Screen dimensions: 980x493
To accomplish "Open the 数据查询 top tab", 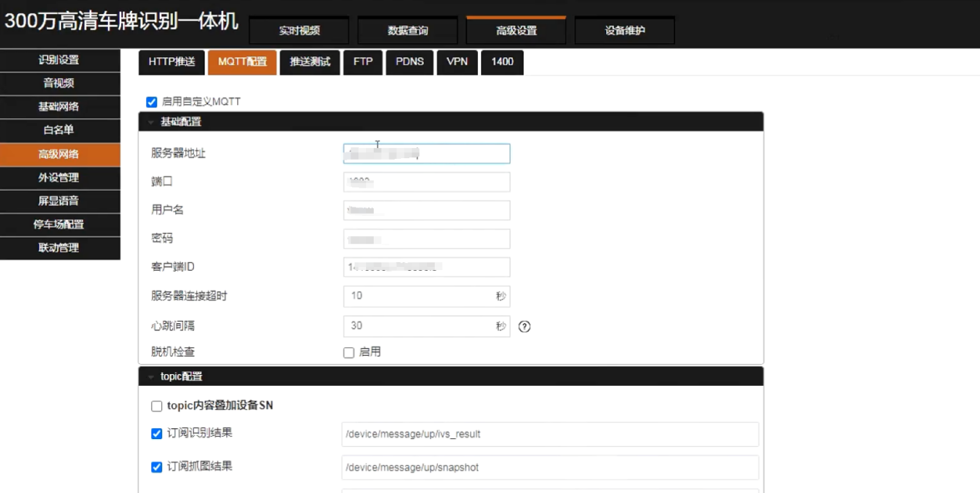I will (408, 31).
